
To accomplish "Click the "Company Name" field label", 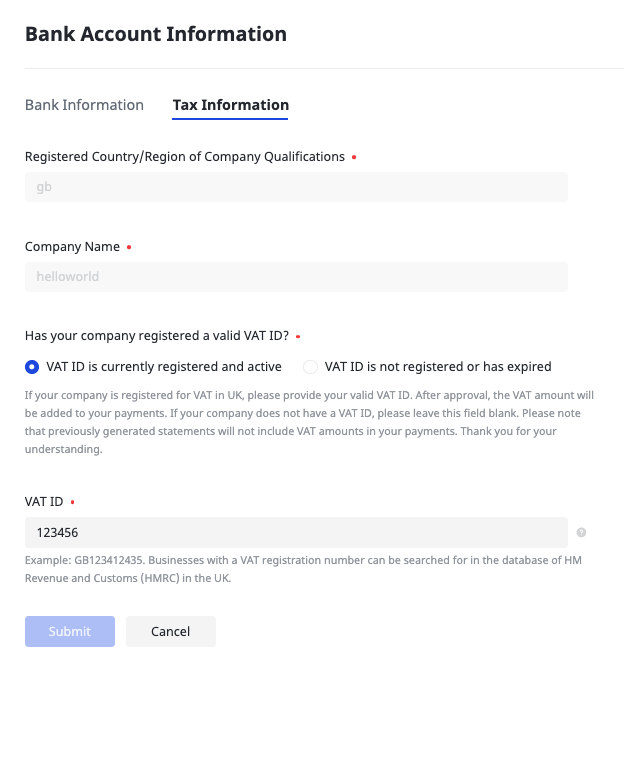I will tap(72, 247).
